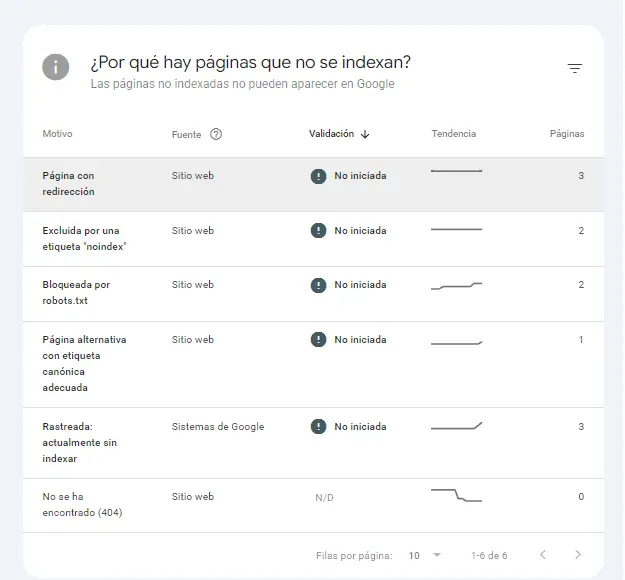Click 'No iniciada' in Bloqueada por robots.txt row
The height and width of the screenshot is (580, 625).
tap(360, 285)
